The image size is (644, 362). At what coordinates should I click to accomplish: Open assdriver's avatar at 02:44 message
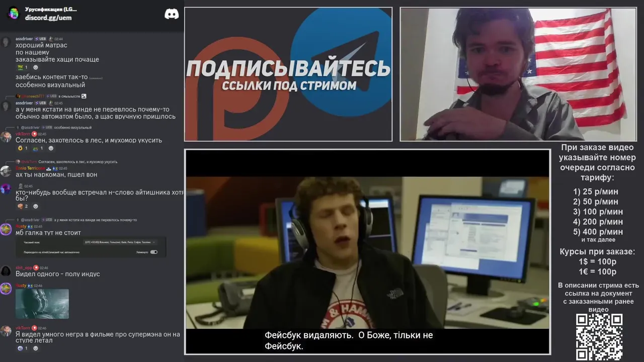tap(6, 42)
